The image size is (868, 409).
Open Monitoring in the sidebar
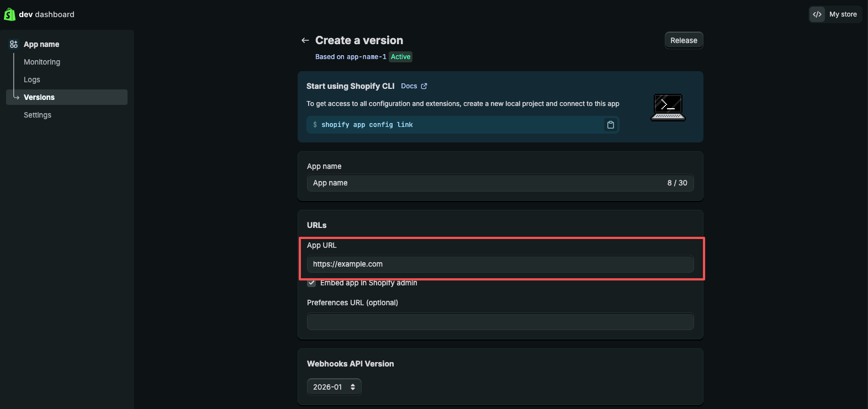[x=42, y=62]
